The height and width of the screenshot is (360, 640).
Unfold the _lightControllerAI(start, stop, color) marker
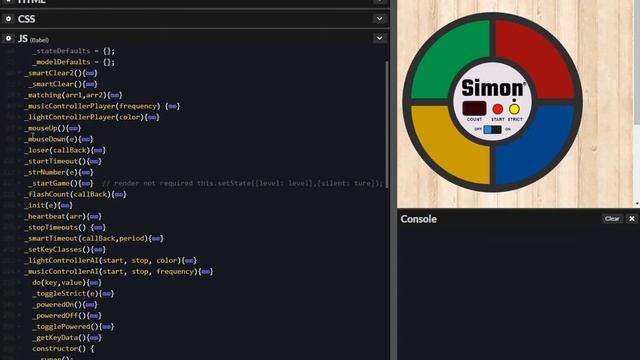pyautogui.click(x=189, y=260)
